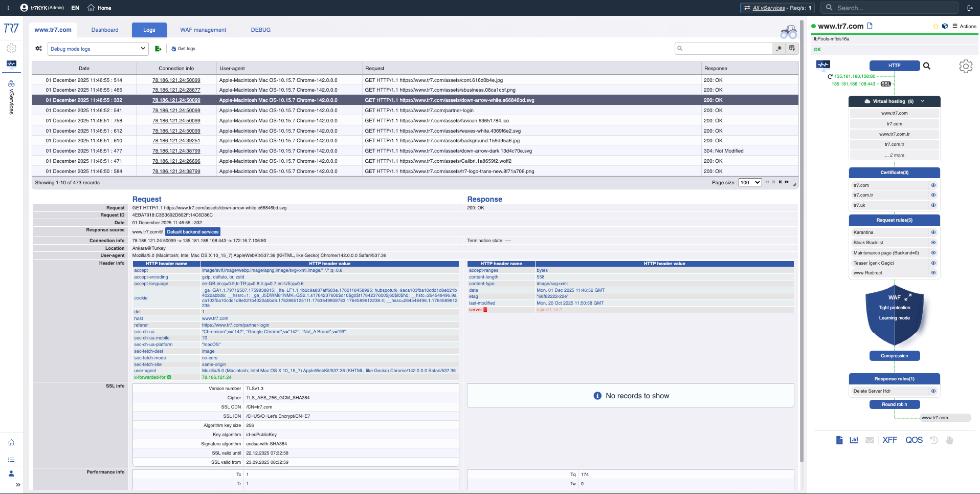Image resolution: width=980 pixels, height=494 pixels.
Task: Click the HTTP button in right panel
Action: click(894, 66)
